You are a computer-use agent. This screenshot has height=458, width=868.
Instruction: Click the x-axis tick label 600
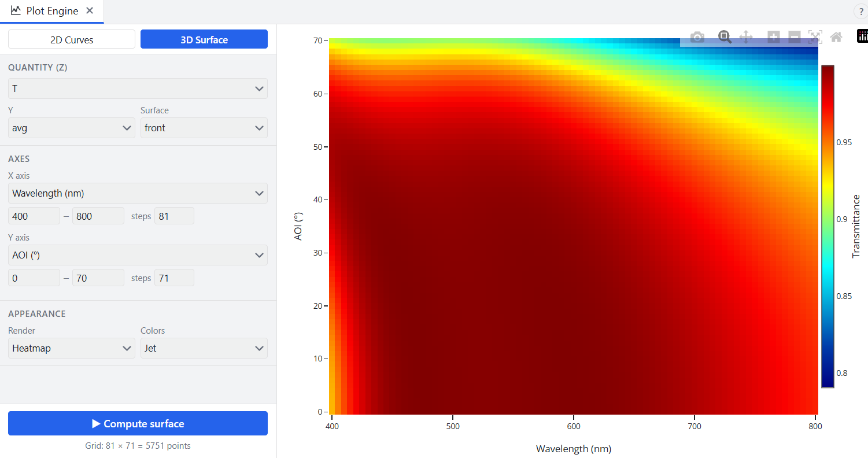coord(573,427)
